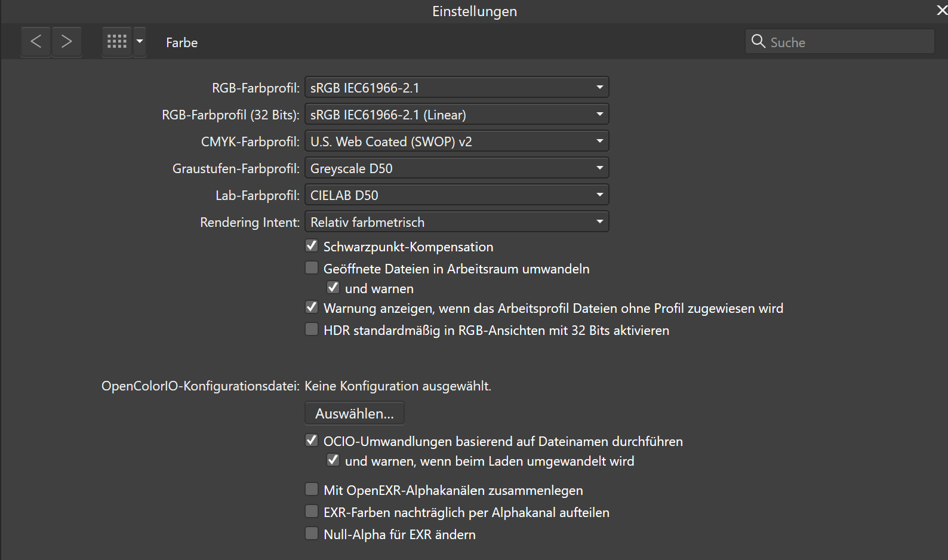This screenshot has width=948, height=560.
Task: Disable Schwarzpunkt-Kompensation checkbox
Action: click(x=312, y=246)
